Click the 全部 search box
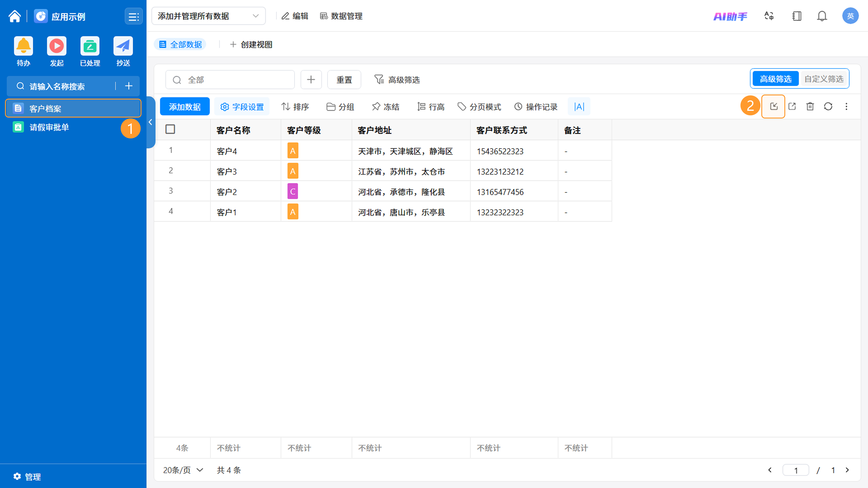Viewport: 868px width, 488px height. pos(230,80)
